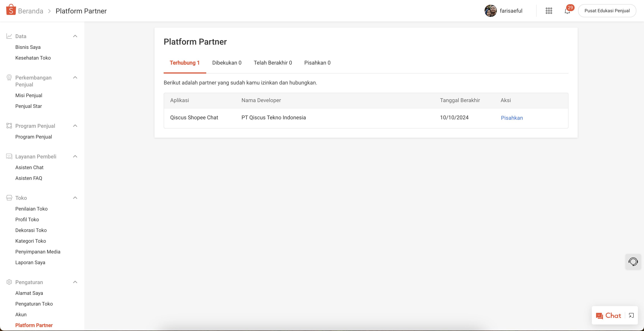Image resolution: width=644 pixels, height=331 pixels.
Task: Click the Toko store icon
Action: [x=9, y=198]
